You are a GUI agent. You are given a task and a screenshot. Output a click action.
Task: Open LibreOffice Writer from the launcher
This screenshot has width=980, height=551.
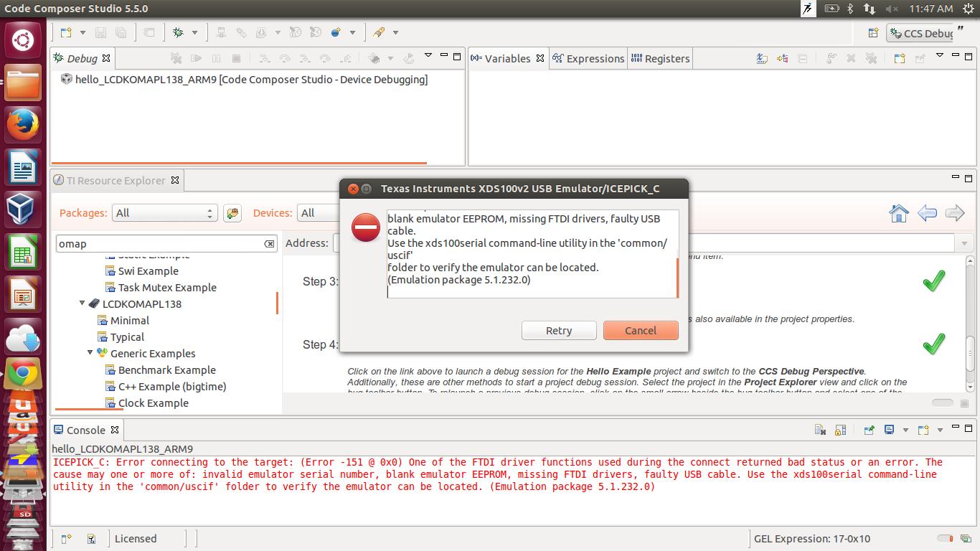click(x=23, y=168)
